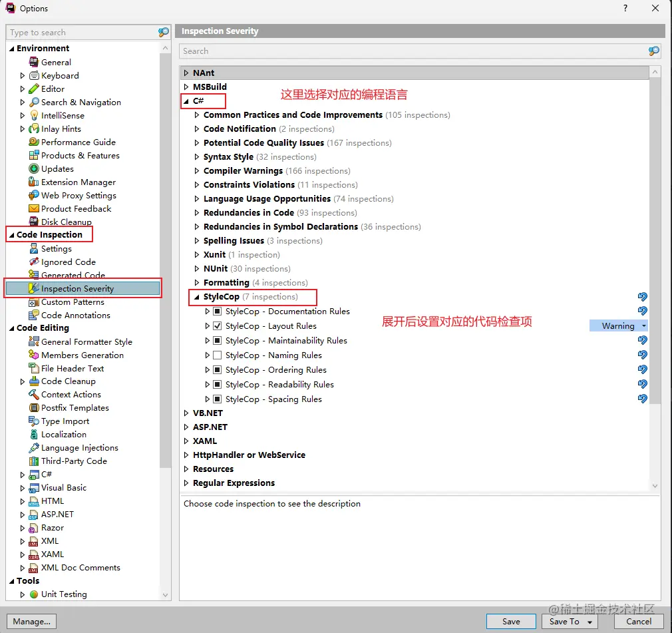
Task: Focus the Inspection Severity Search field
Action: [414, 51]
